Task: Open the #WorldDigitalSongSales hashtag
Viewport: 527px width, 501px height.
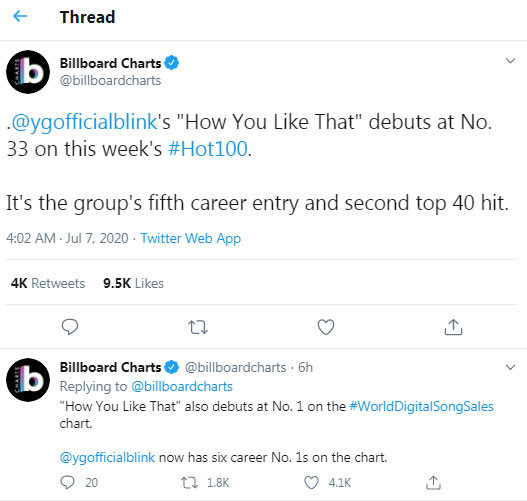Action: (421, 406)
